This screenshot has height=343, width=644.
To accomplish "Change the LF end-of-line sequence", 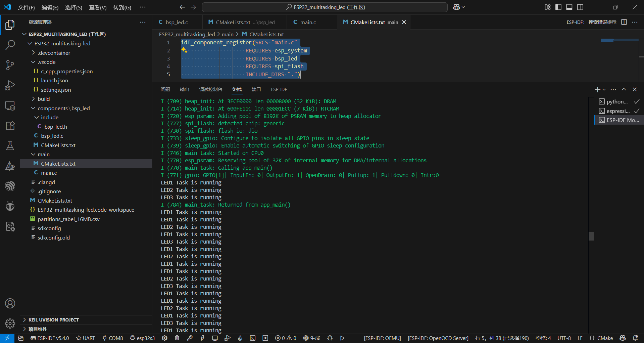I will [580, 338].
